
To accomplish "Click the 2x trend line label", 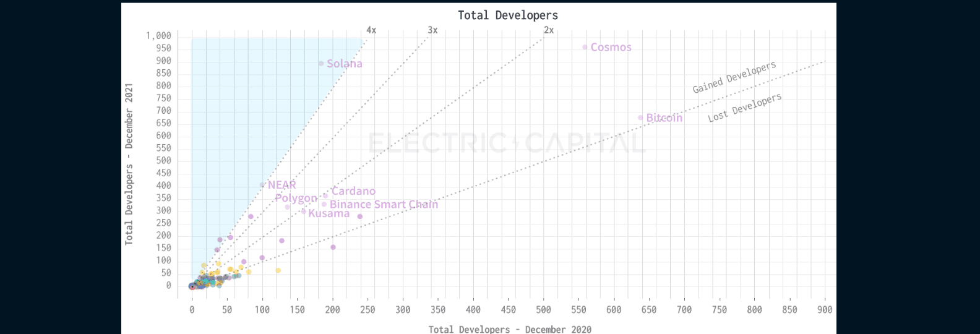I will [x=549, y=30].
